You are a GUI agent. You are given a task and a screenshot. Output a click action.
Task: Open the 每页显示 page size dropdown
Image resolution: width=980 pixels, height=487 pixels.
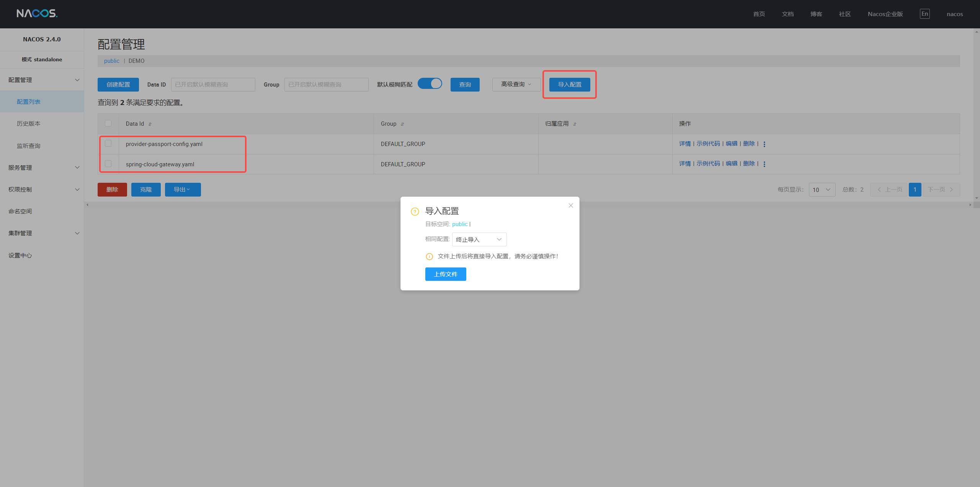pyautogui.click(x=822, y=190)
